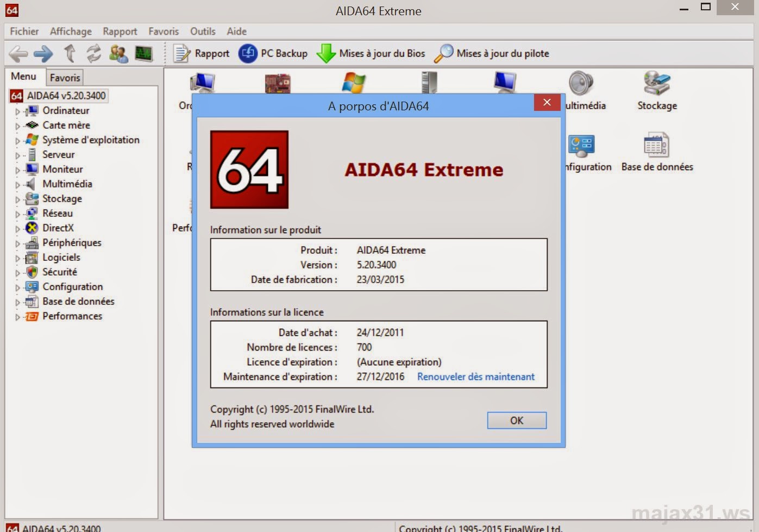
Task: Expand the Stockage tree node
Action: (17, 199)
